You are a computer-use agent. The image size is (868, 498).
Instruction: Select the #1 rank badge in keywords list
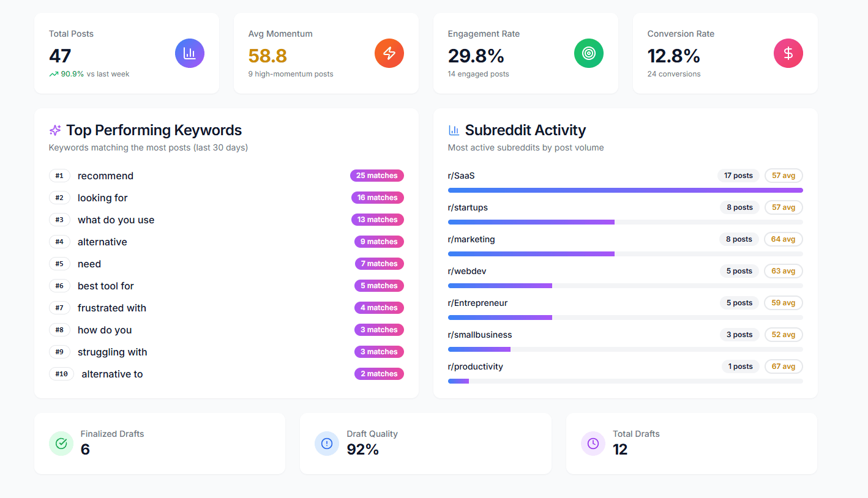point(59,176)
